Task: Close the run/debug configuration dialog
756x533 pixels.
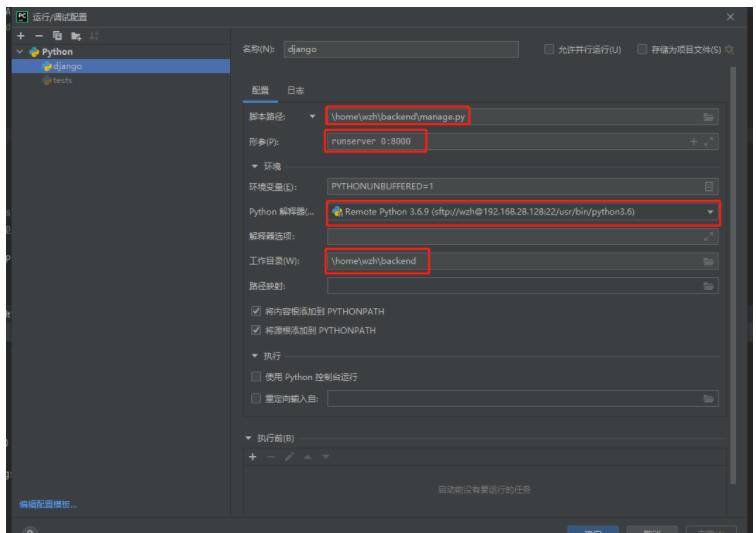Action: [x=730, y=17]
